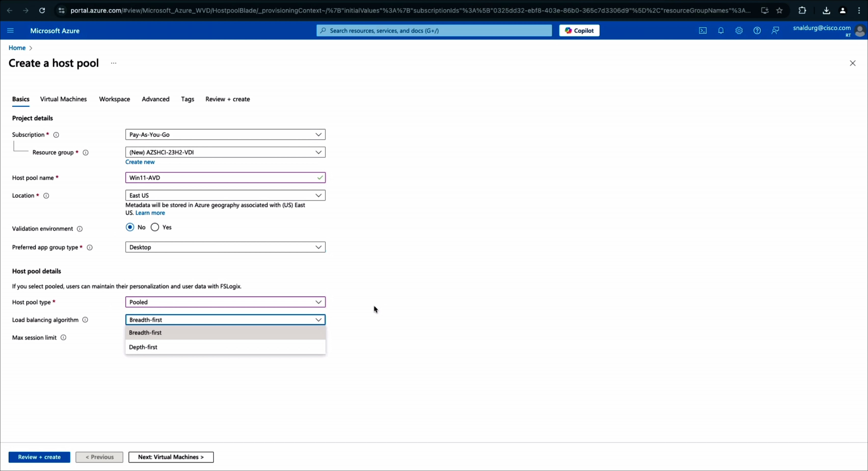
Task: Open the Chrome profile icon
Action: tap(843, 10)
